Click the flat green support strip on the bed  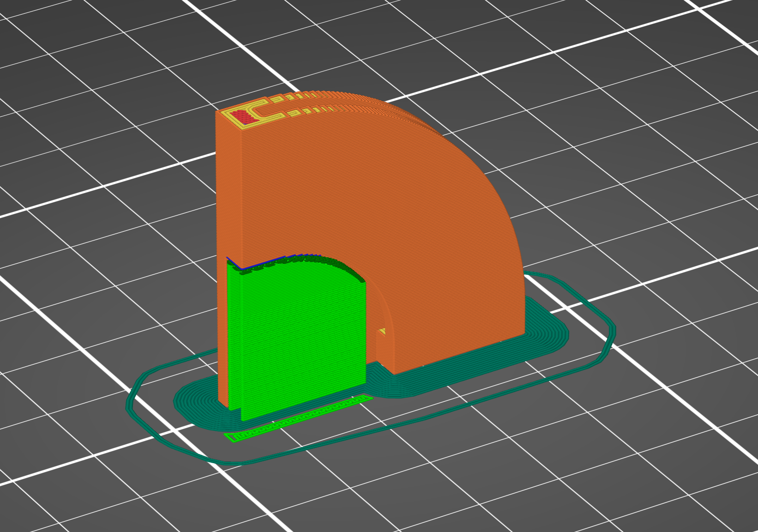pos(298,419)
